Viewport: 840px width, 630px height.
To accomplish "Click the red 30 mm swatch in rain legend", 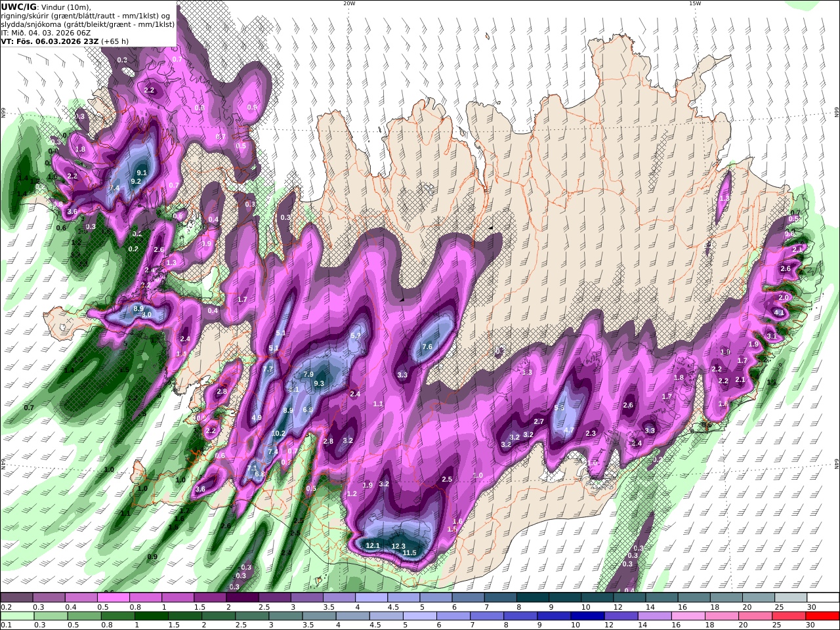I will click(x=823, y=616).
